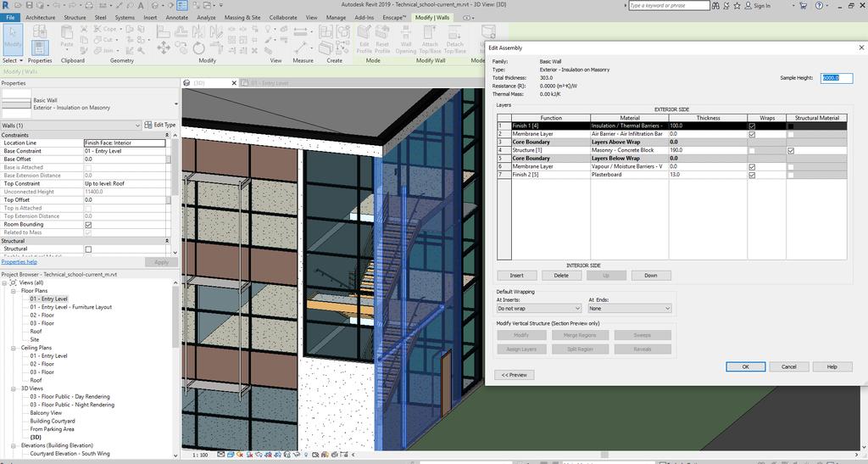The height and width of the screenshot is (464, 868).
Task: Collapse the Constraints section in Properties
Action: coord(167,135)
